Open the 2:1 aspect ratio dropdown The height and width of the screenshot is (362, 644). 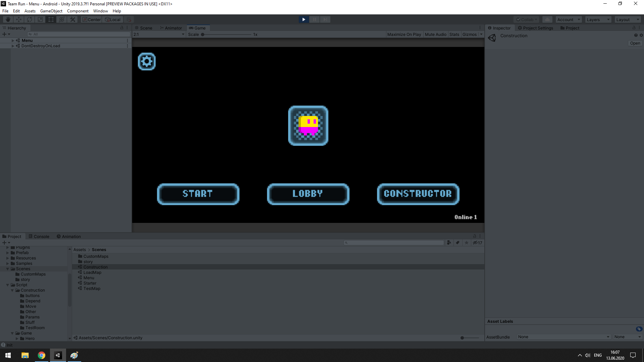(159, 35)
